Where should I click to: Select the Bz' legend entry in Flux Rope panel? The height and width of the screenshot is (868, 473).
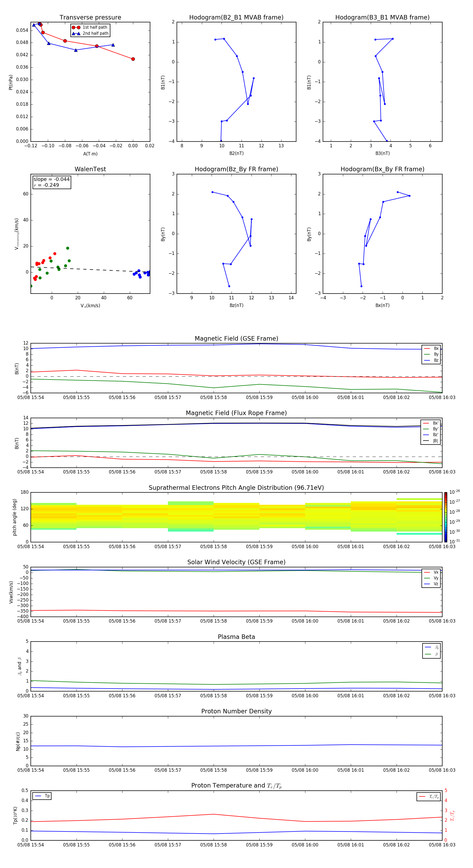[431, 435]
